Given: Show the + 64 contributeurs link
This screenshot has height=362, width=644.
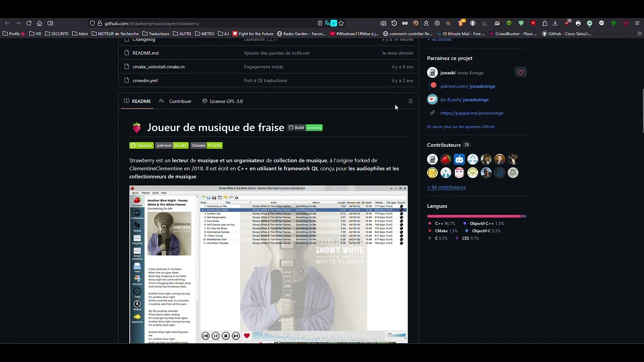Looking at the screenshot, I should tap(446, 187).
